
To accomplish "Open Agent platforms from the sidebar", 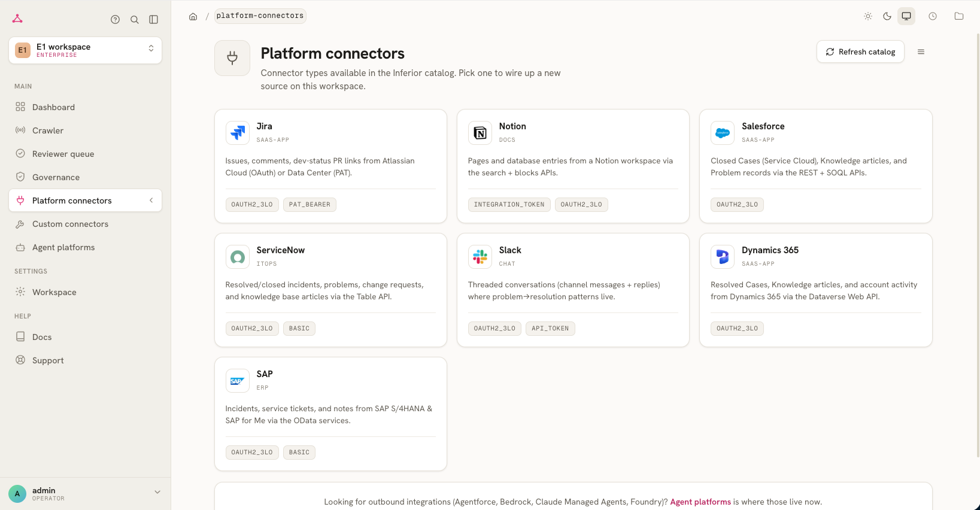I will click(85, 247).
